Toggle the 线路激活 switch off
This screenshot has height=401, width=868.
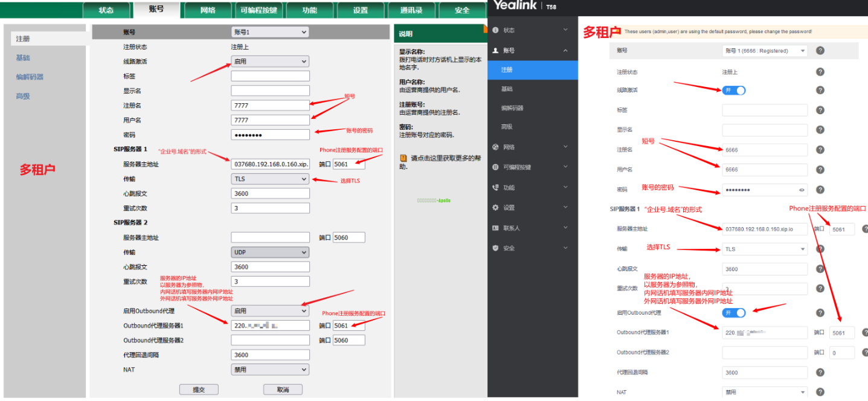click(x=734, y=90)
